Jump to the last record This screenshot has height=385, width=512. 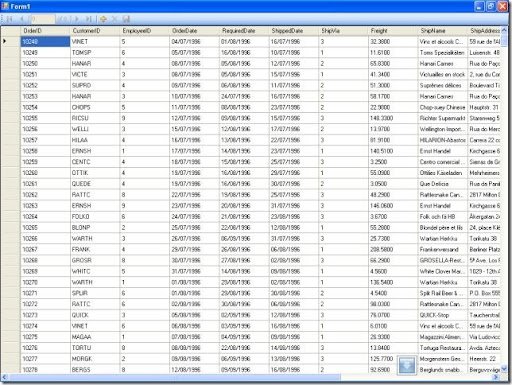click(x=89, y=19)
